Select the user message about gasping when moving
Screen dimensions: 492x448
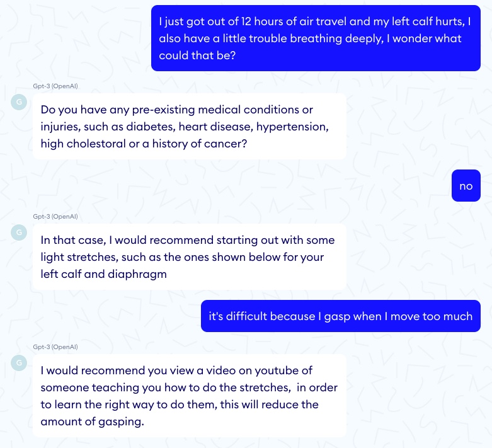[x=340, y=316]
